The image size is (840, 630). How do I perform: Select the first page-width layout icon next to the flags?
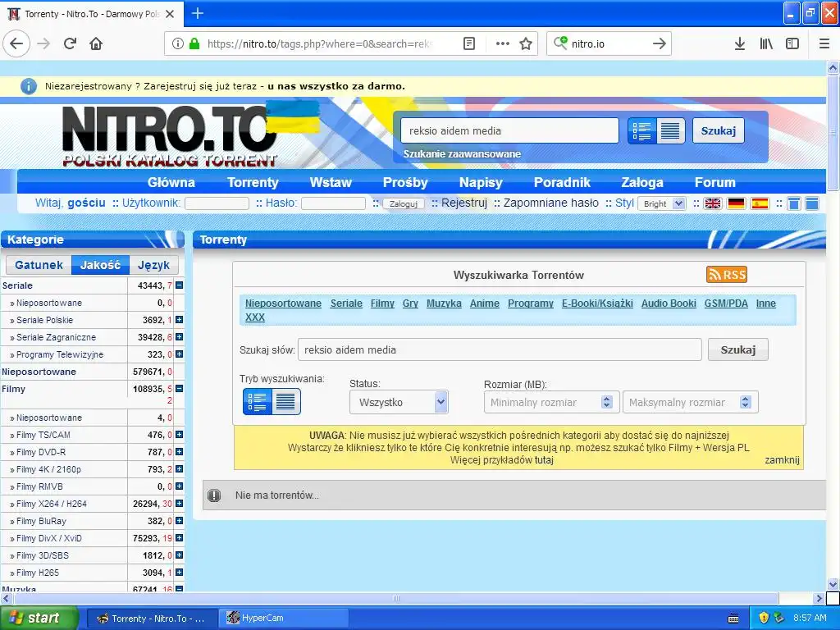click(794, 203)
